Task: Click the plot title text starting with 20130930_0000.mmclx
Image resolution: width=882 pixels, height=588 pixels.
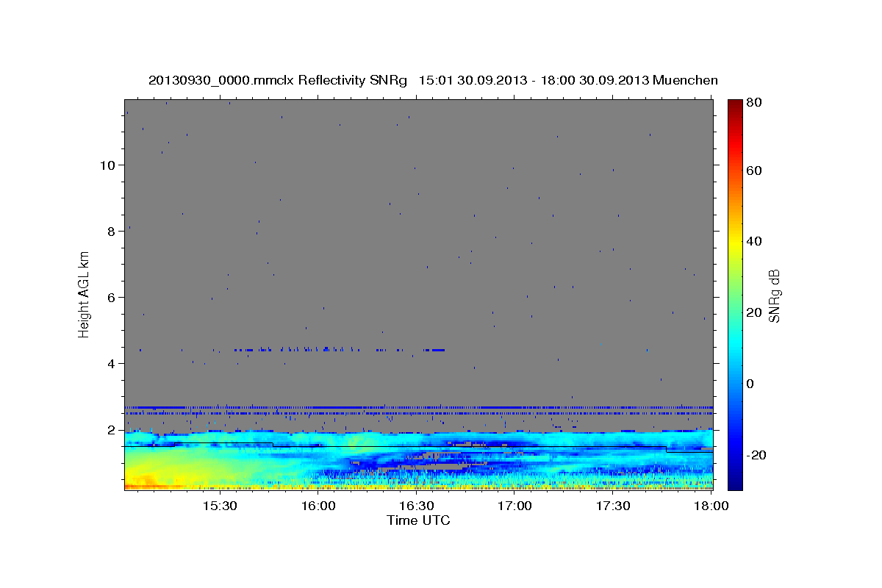Action: [433, 80]
